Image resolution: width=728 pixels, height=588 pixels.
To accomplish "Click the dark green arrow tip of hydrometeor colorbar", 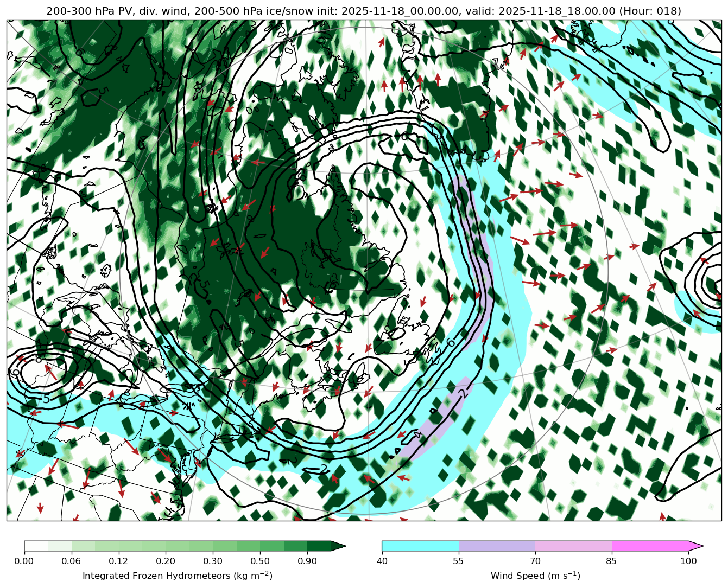I will 338,546.
